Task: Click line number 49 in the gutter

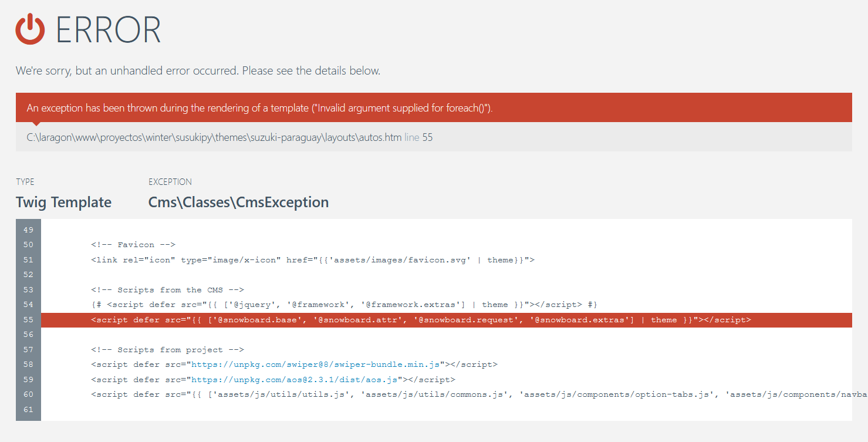Action: tap(29, 230)
